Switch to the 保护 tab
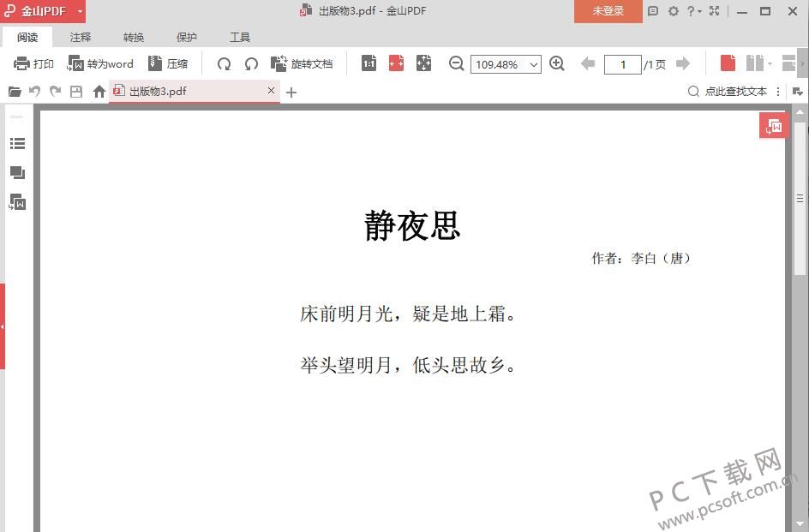The height and width of the screenshot is (532, 809). pyautogui.click(x=187, y=37)
